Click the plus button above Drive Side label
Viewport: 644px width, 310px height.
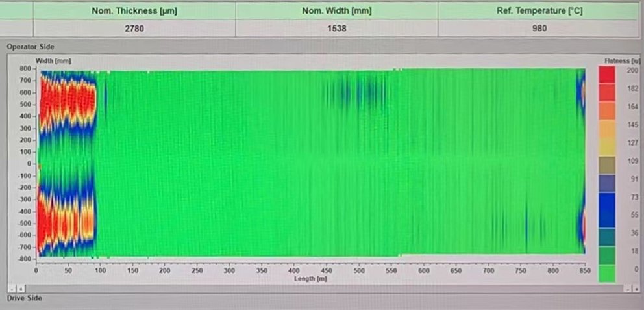click(x=21, y=287)
